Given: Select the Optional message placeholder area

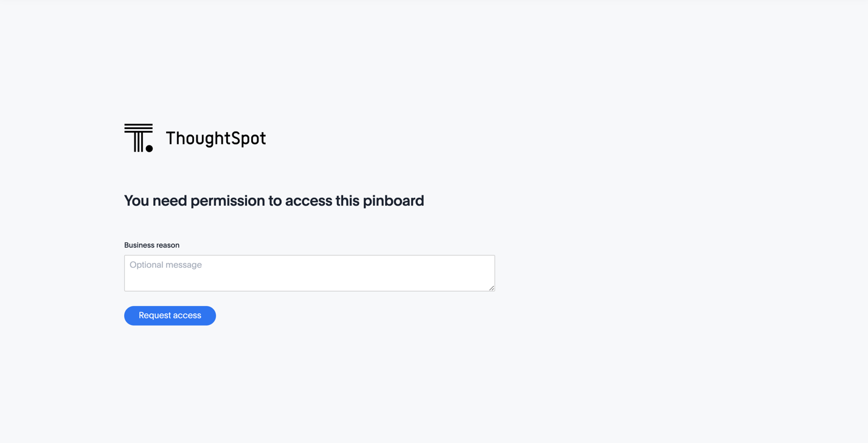Looking at the screenshot, I should [x=165, y=264].
